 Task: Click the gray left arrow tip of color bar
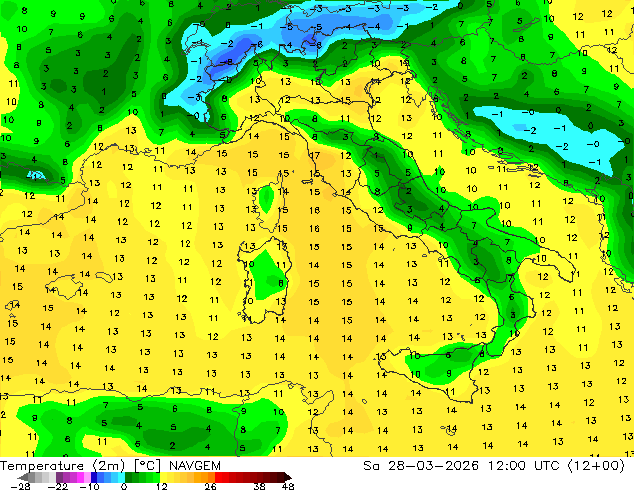pyautogui.click(x=23, y=477)
